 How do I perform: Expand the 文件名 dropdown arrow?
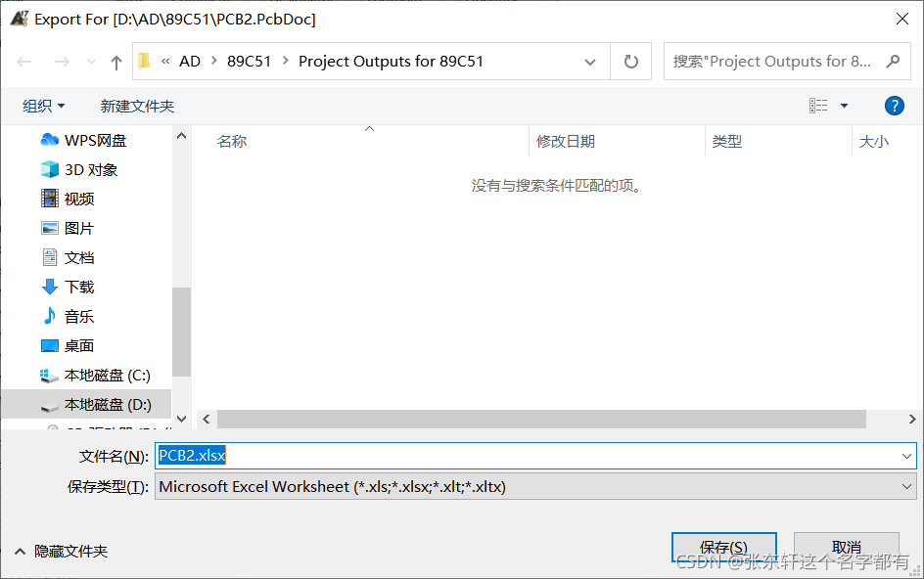[x=906, y=456]
